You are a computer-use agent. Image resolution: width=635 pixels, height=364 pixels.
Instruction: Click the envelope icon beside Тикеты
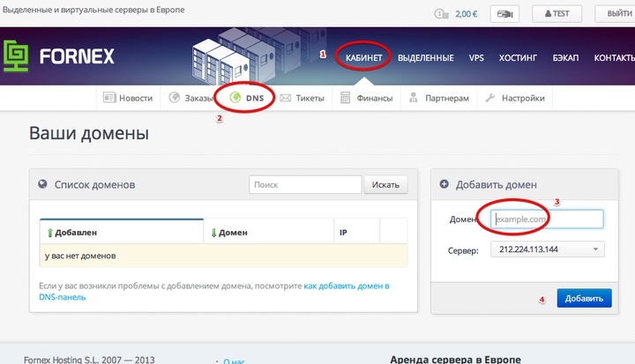click(286, 98)
